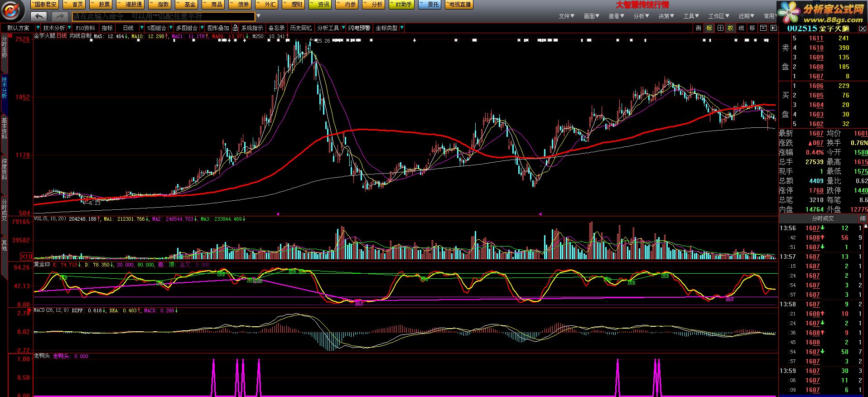
Task: Open the 债券 bonds section
Action: tap(240, 5)
